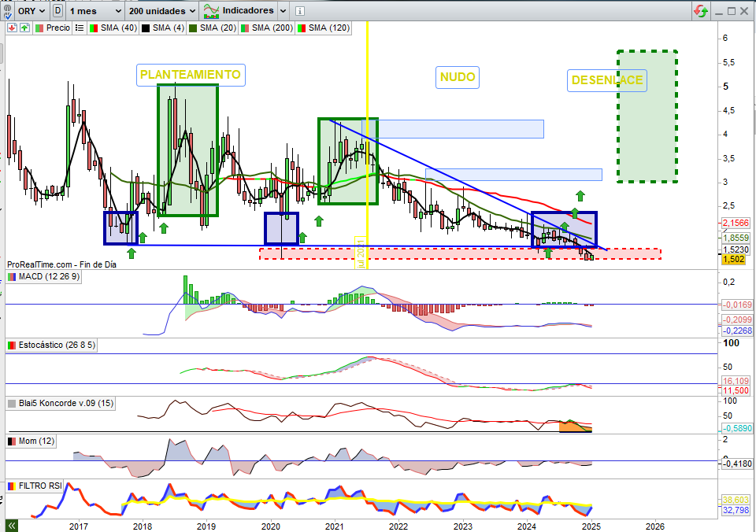Viewport: 756px width, 532px height.
Task: Click the 5,5 tick on the price axis
Action: click(728, 62)
